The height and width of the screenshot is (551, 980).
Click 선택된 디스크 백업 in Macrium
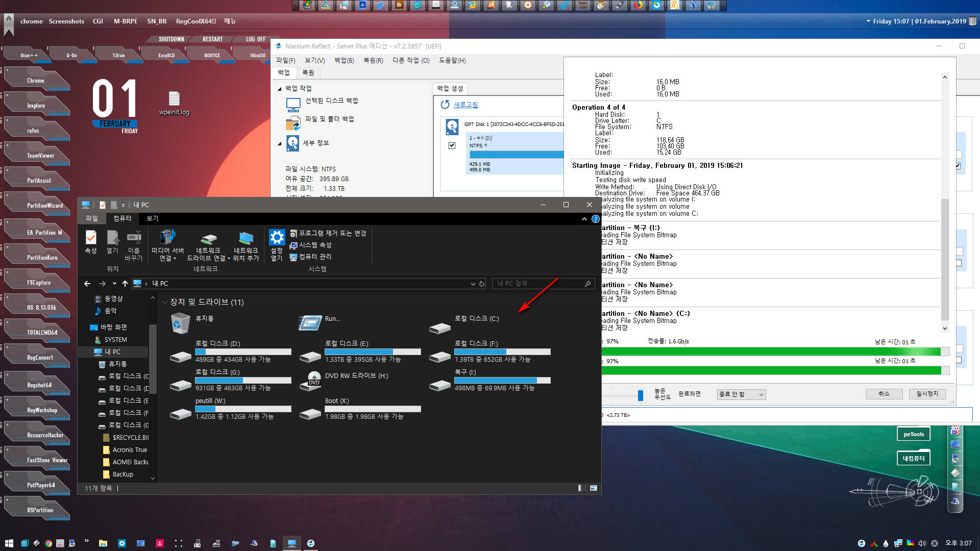pyautogui.click(x=323, y=104)
